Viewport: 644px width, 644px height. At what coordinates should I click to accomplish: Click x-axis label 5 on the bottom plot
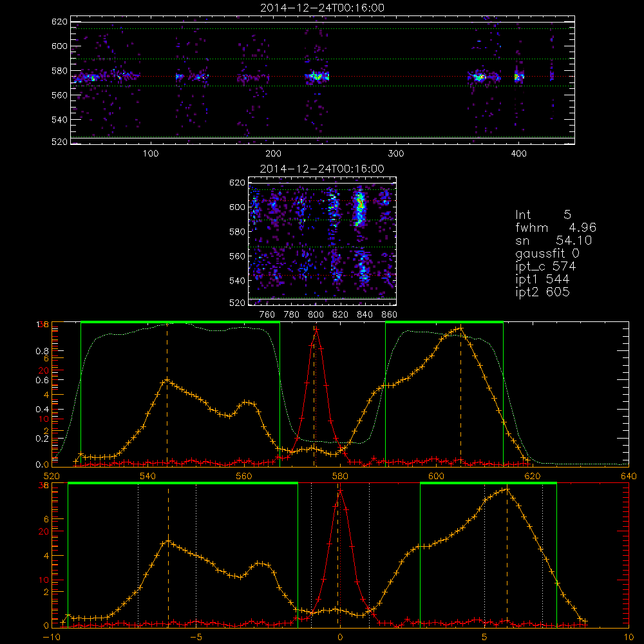point(485,637)
